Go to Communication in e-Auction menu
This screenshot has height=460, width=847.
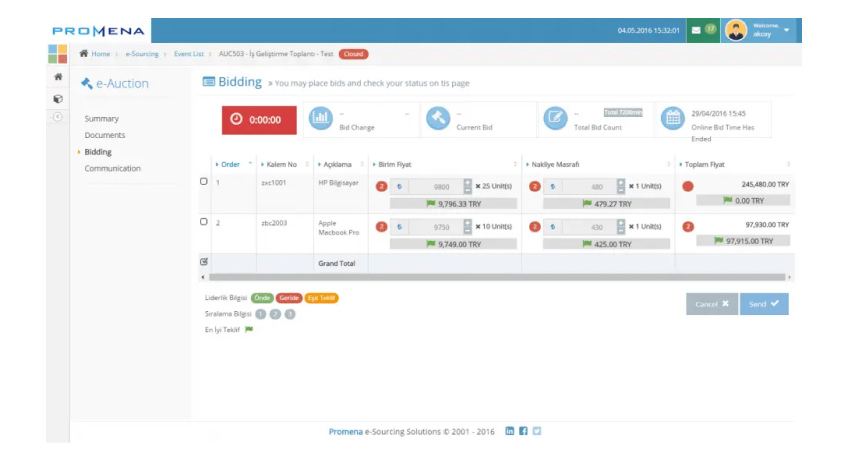click(x=112, y=168)
